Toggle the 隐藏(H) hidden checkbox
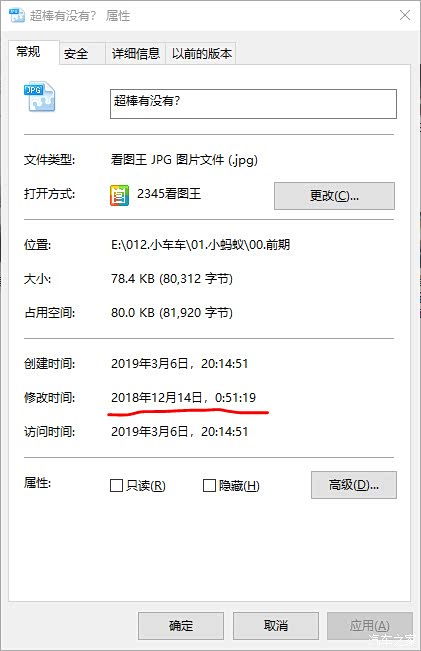 coord(209,485)
